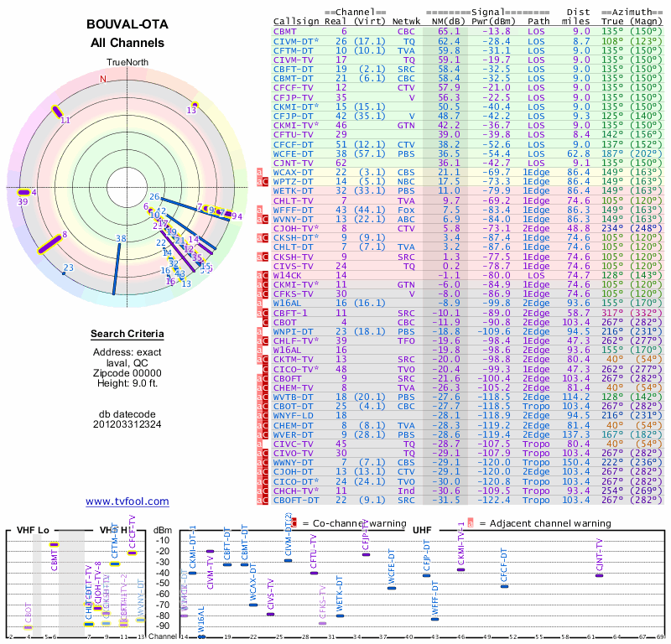Click the 'Height: 9.0 ft.' text
The image size is (671, 644).
tap(127, 383)
